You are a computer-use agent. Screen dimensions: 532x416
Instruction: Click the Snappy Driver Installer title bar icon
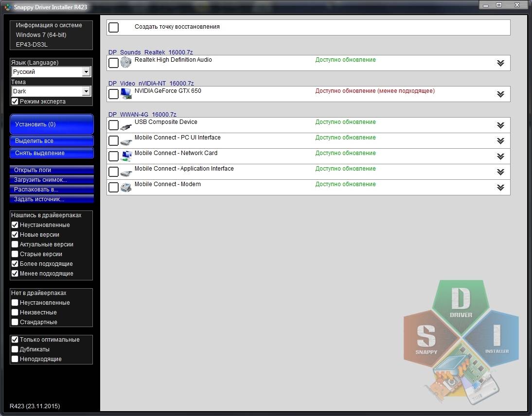(x=7, y=7)
